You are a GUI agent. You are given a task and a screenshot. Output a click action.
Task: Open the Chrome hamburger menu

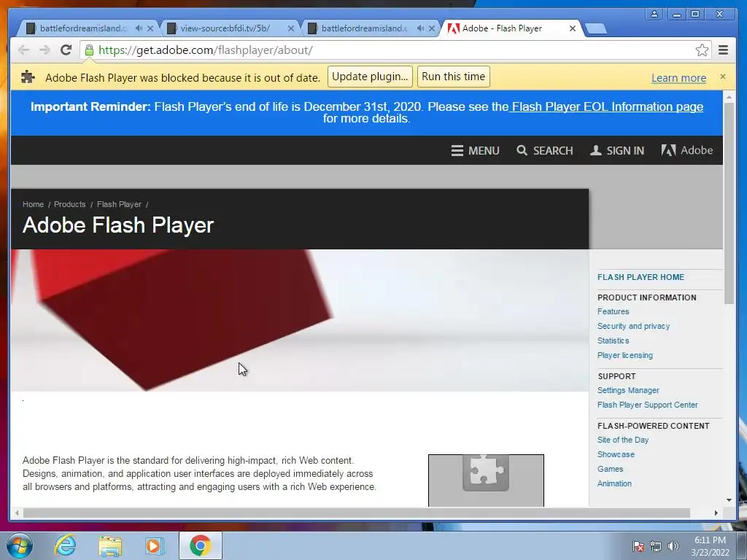point(723,50)
